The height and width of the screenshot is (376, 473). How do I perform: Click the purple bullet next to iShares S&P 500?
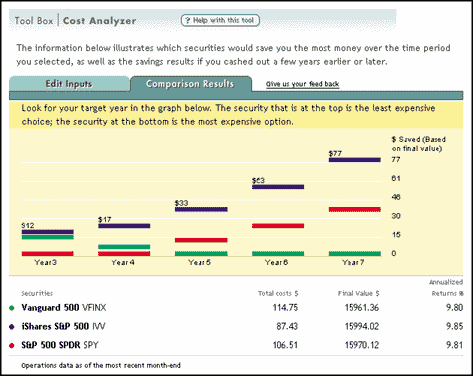[12, 327]
